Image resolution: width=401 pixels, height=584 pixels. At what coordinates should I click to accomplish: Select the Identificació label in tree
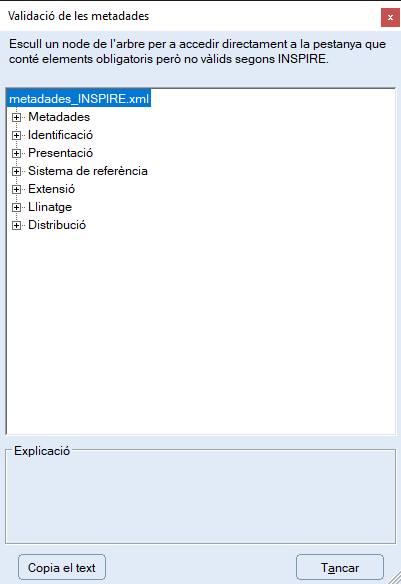pyautogui.click(x=60, y=135)
